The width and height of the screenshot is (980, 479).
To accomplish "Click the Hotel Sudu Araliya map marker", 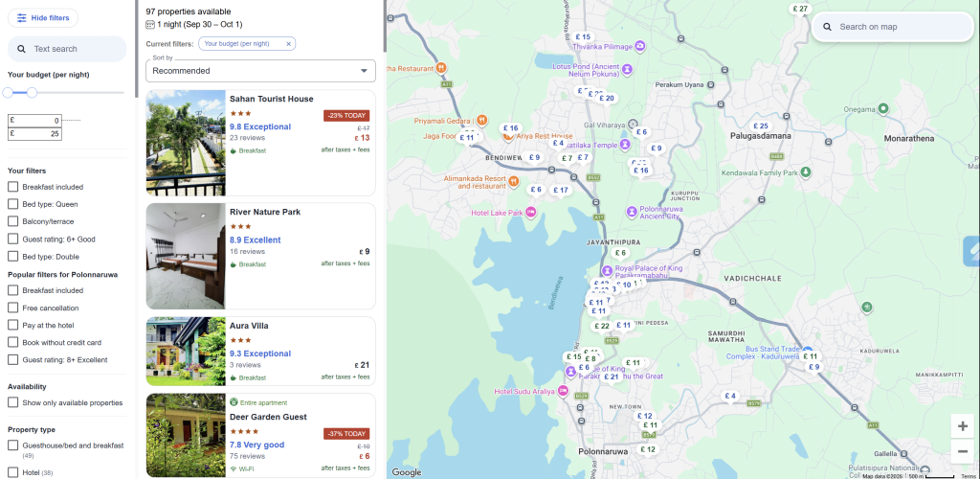I will [x=563, y=391].
